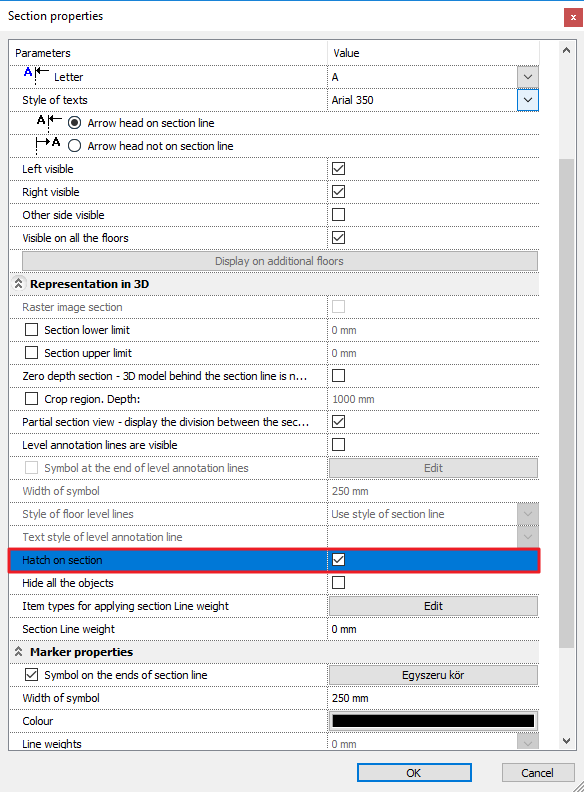The width and height of the screenshot is (584, 792).
Task: Collapse the Representation in 3D group
Action: tap(19, 284)
